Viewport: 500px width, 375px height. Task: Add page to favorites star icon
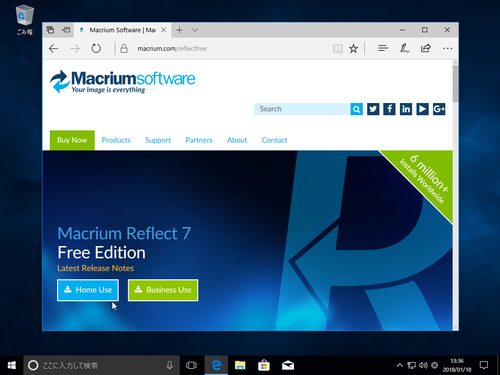tap(353, 49)
